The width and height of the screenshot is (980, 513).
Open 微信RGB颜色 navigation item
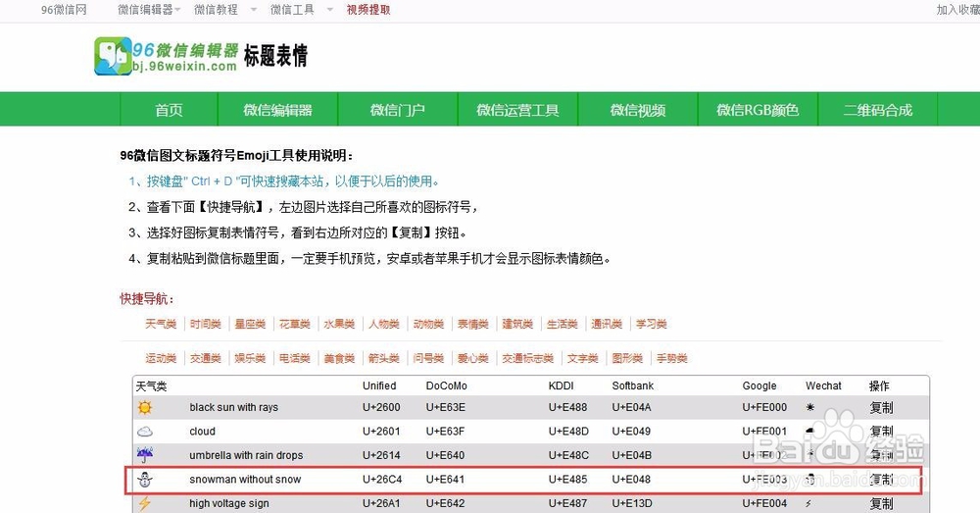tap(758, 110)
